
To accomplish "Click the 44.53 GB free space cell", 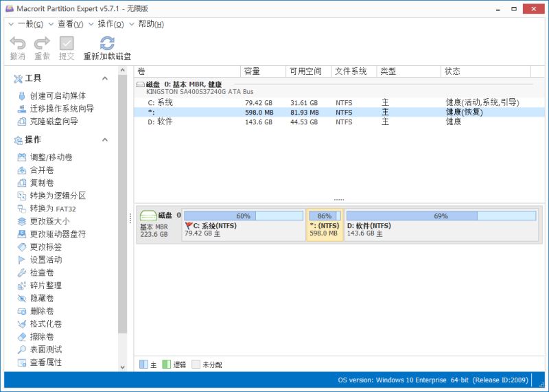I will pyautogui.click(x=304, y=122).
